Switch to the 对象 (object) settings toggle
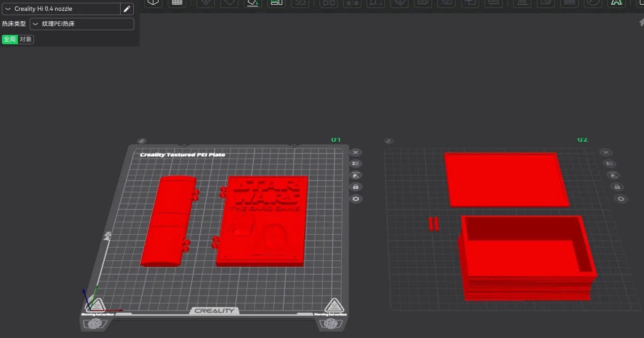 [x=26, y=39]
